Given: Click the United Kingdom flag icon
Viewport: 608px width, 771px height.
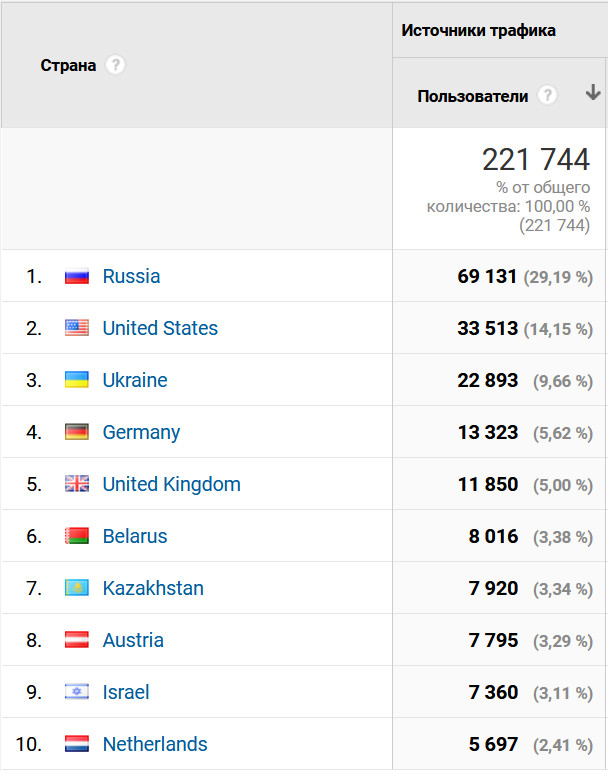Looking at the screenshot, I should click(x=77, y=484).
